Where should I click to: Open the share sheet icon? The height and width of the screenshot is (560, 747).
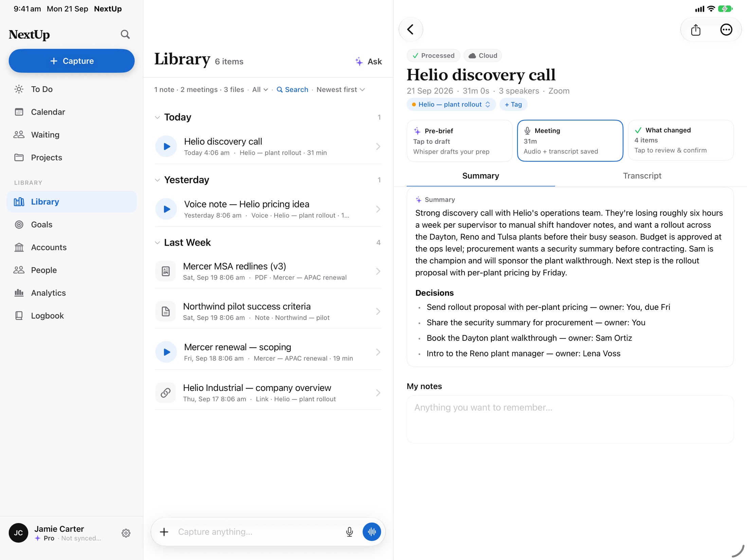point(696,30)
